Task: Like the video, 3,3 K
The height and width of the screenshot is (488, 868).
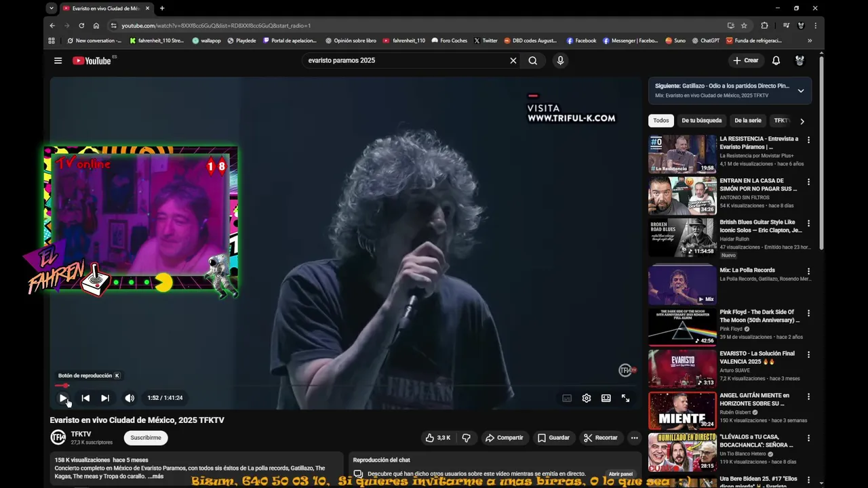Action: (x=438, y=438)
